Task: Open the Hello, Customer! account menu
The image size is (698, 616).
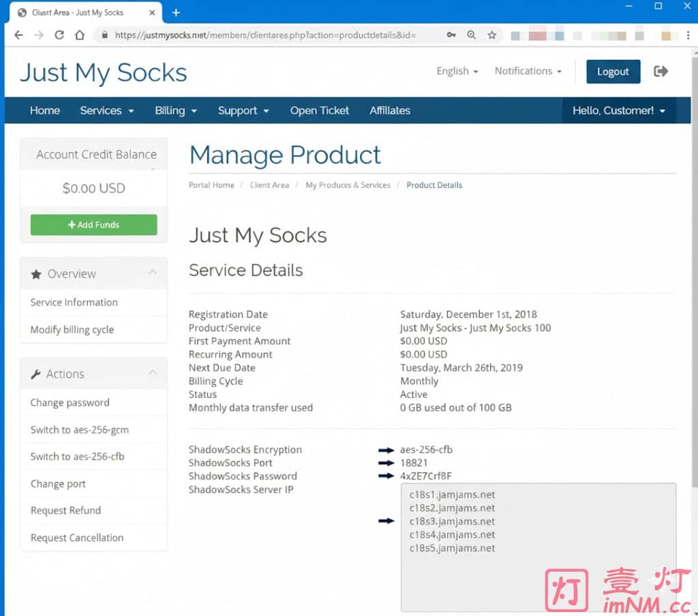Action: pos(618,110)
